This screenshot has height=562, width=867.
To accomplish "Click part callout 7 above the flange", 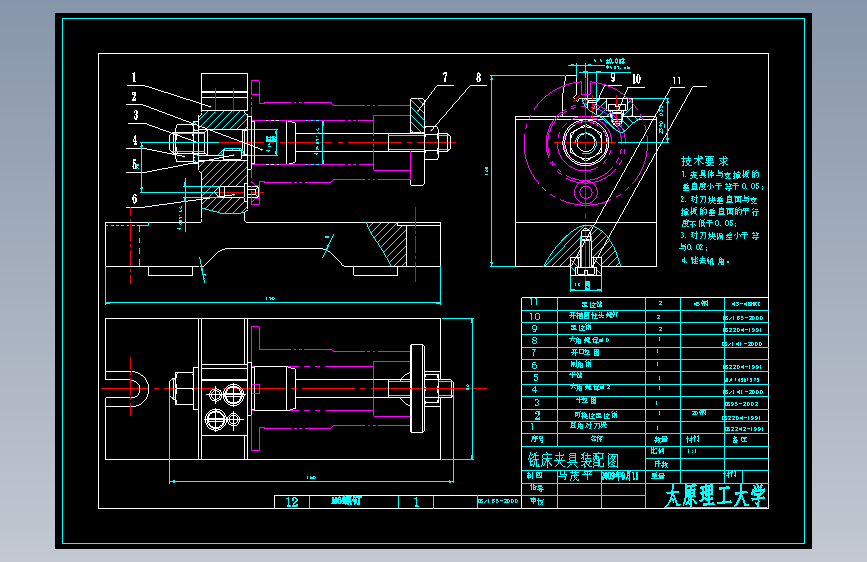I will pyautogui.click(x=445, y=77).
